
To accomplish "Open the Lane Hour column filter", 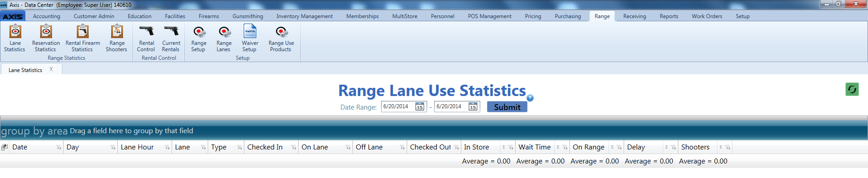I will (x=167, y=147).
